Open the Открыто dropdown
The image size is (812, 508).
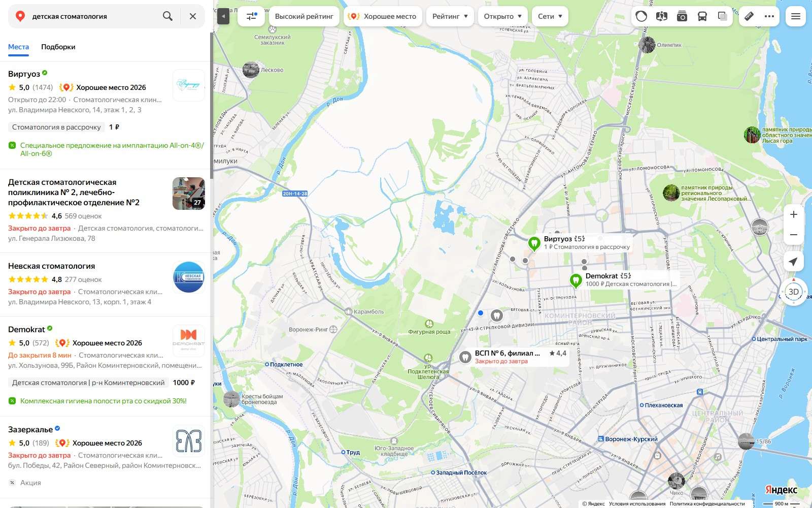(x=502, y=16)
